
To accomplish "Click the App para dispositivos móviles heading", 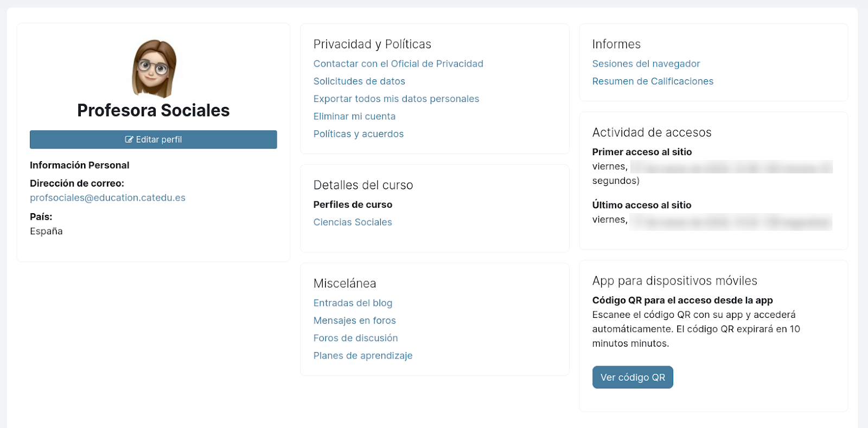I will (x=674, y=281).
